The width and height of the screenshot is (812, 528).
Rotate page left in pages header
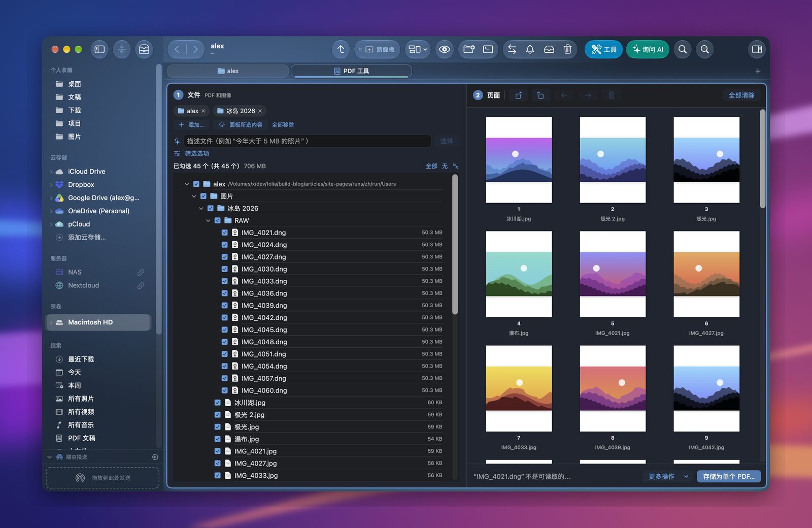pos(518,95)
